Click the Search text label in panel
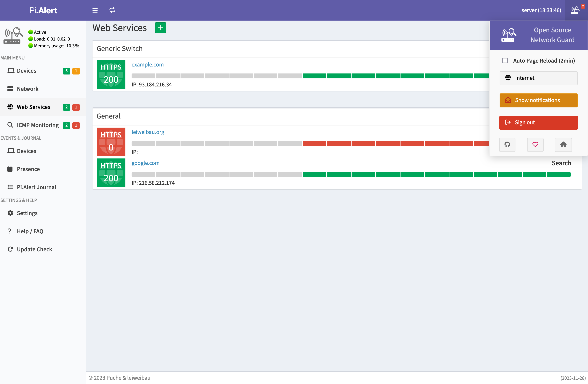The width and height of the screenshot is (588, 384). point(561,163)
